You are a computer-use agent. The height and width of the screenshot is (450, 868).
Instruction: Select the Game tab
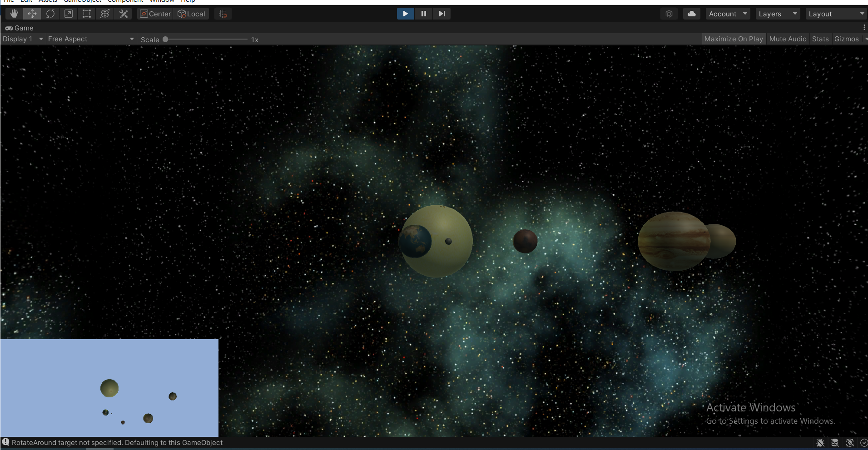20,28
